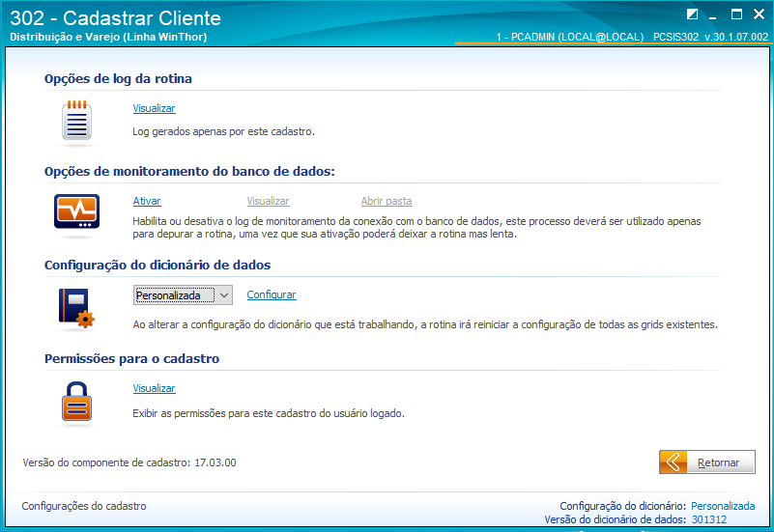Click the orange arrow icon on Retornar

click(674, 462)
